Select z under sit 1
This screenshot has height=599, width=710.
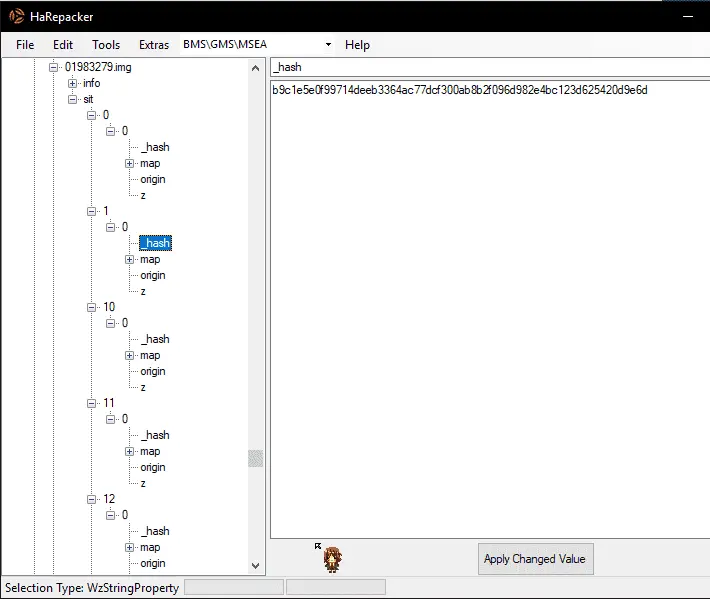143,292
